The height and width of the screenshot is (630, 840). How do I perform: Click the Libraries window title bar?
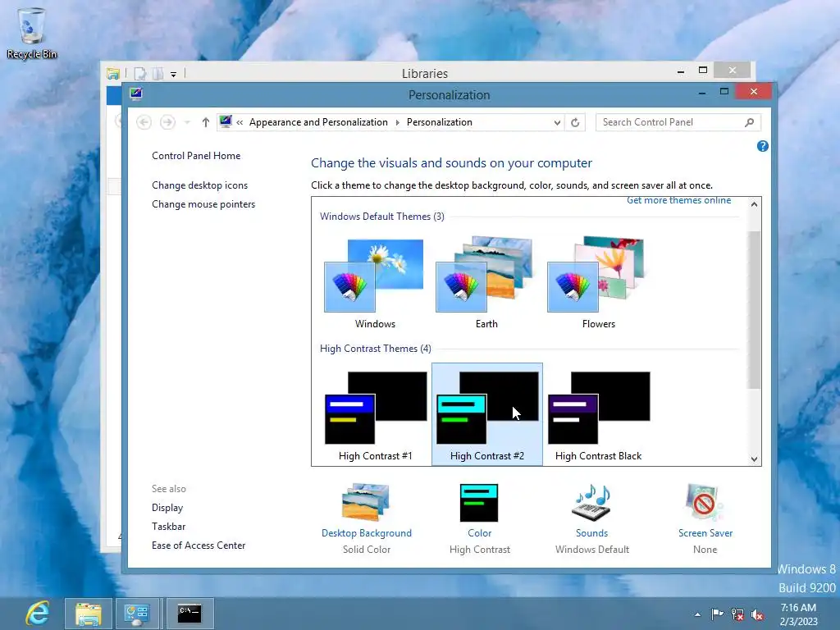pyautogui.click(x=425, y=73)
